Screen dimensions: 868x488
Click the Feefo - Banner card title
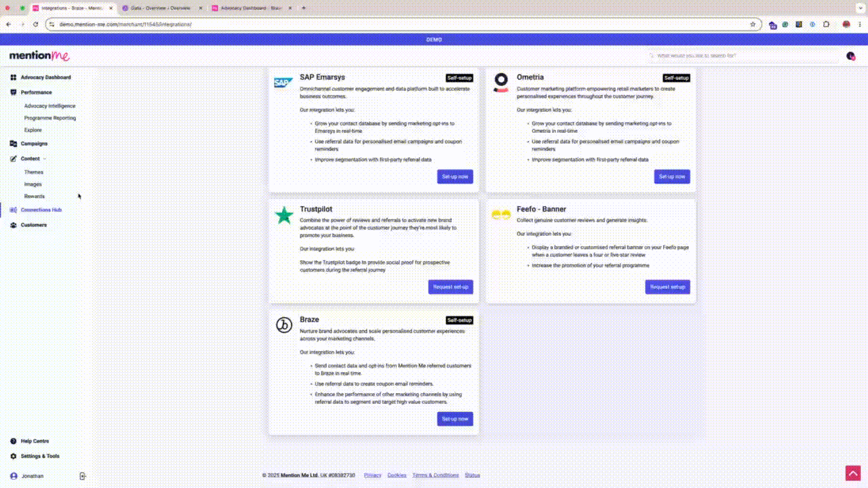541,209
